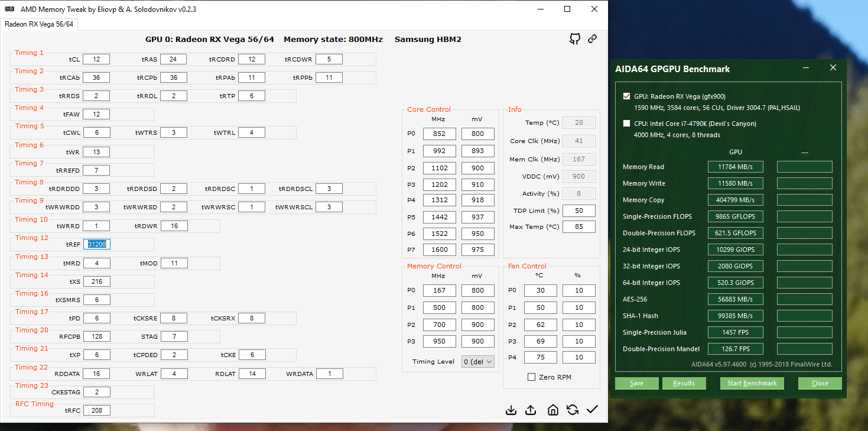Click the tXSMRS input field
Viewport: 868px width, 431px height.
tap(96, 300)
